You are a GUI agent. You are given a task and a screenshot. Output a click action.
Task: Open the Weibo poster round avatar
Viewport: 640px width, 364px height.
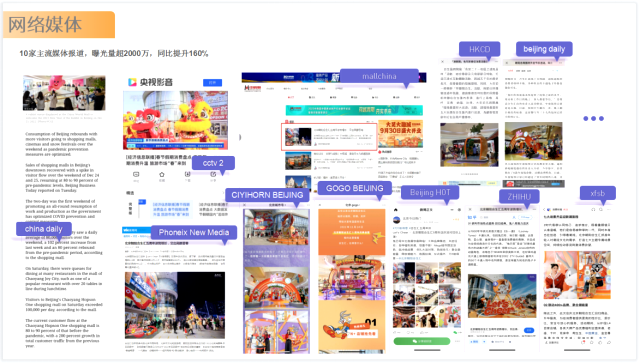[396, 219]
